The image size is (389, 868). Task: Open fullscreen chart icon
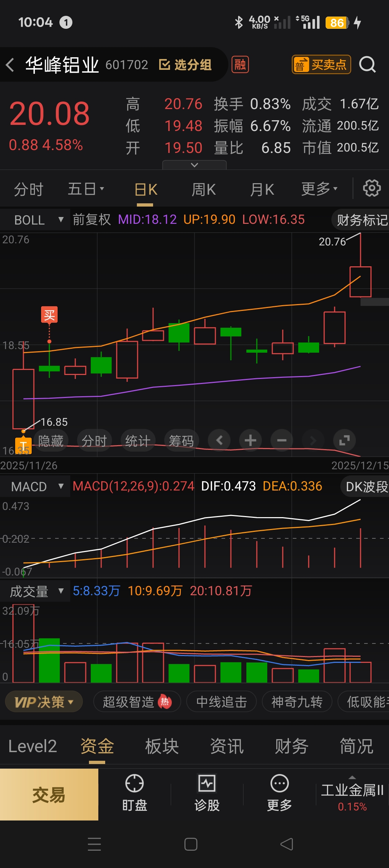(x=344, y=440)
